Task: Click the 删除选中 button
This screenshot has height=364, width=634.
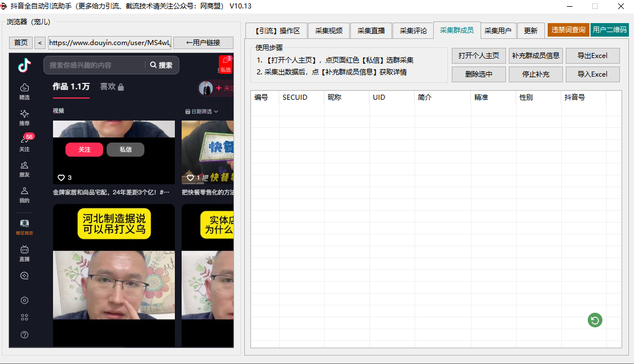Action: tap(479, 74)
